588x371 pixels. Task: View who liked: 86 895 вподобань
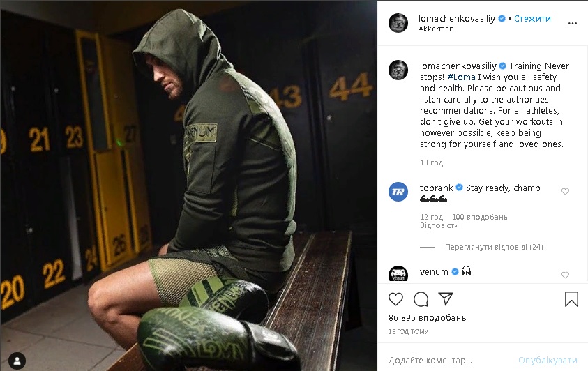tap(427, 318)
